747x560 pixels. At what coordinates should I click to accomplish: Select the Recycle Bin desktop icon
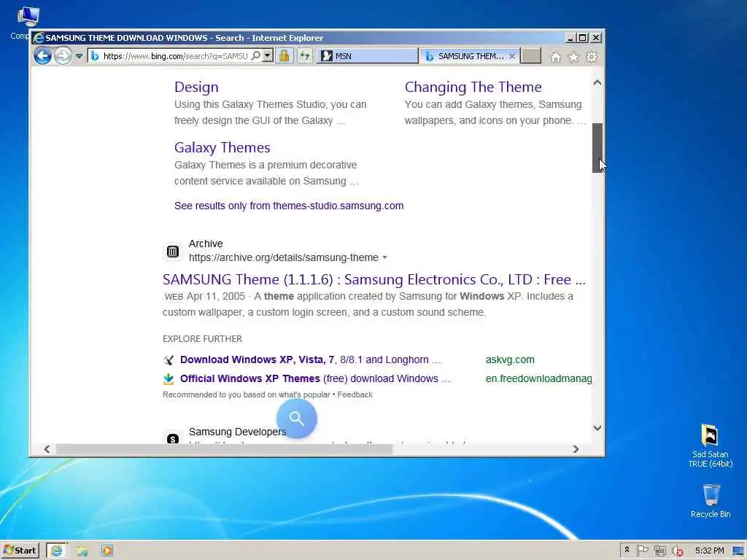[x=711, y=501]
